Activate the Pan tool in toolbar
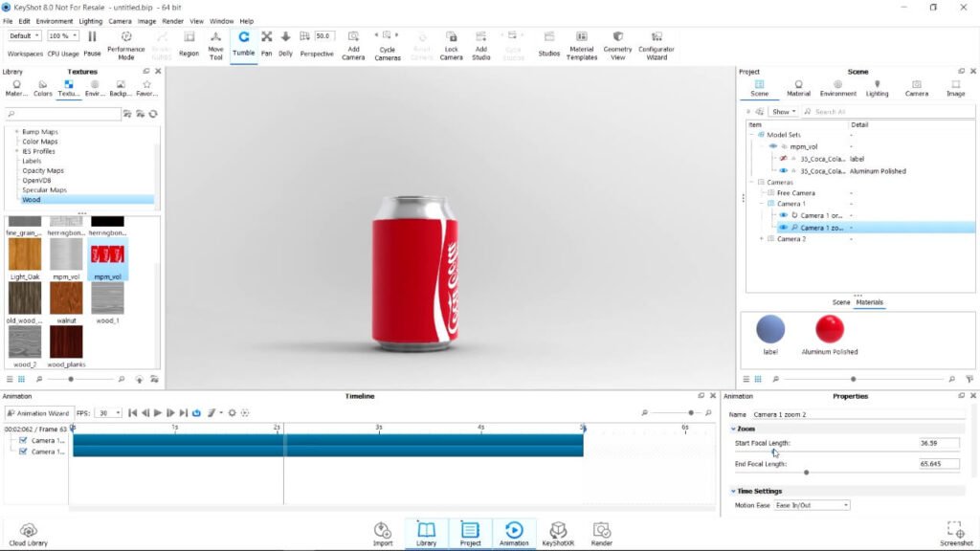 pos(267,44)
